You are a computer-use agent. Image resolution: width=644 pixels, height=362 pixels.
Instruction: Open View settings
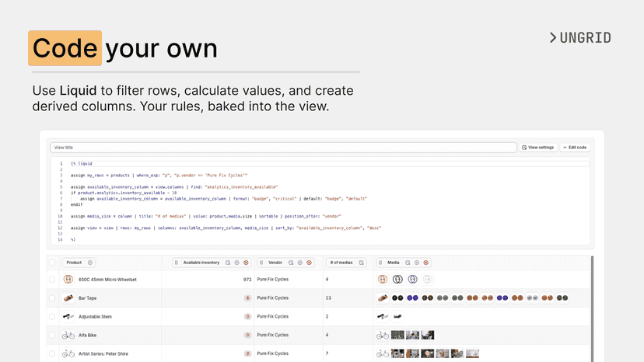pos(538,148)
